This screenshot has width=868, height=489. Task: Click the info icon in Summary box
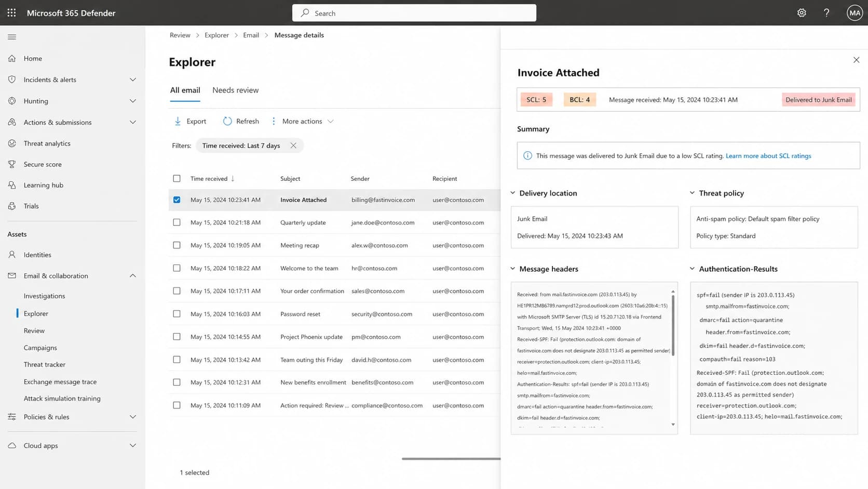[527, 155]
